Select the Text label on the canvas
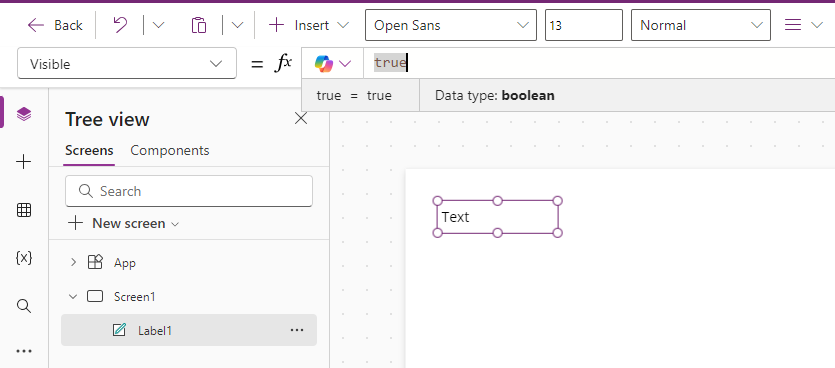Screen dimensions: 835x368 pos(497,217)
